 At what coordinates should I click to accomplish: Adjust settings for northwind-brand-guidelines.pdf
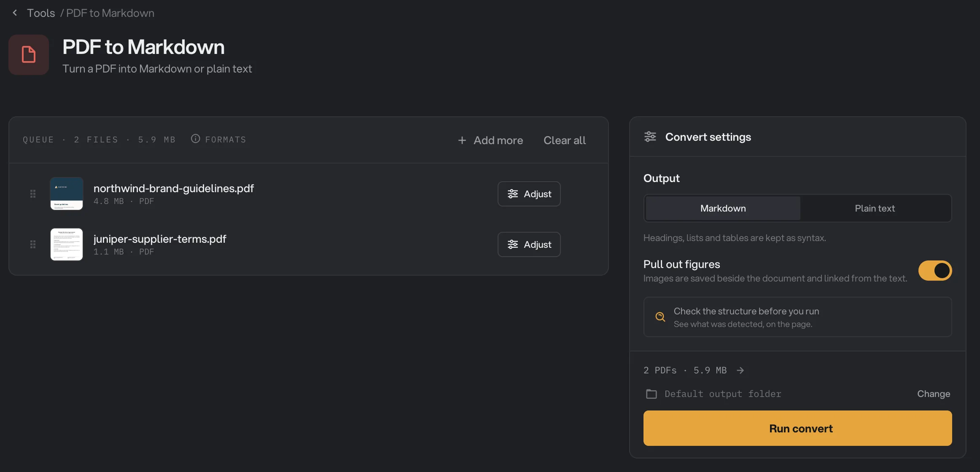529,194
